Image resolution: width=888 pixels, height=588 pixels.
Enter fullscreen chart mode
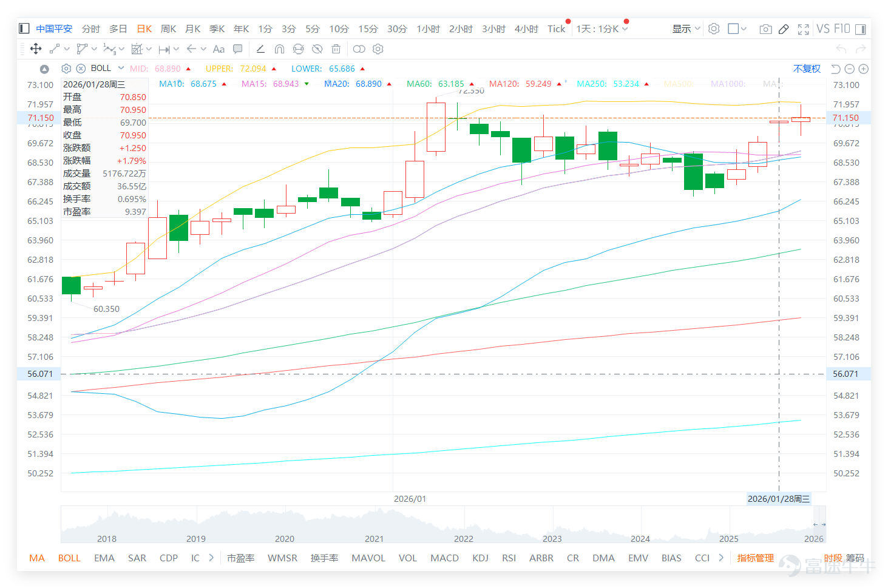(804, 29)
